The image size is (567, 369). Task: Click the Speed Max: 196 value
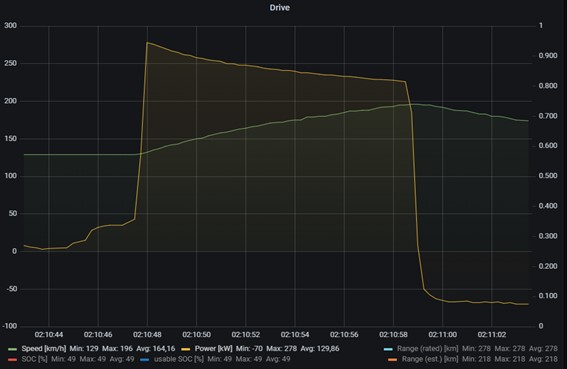coord(117,349)
